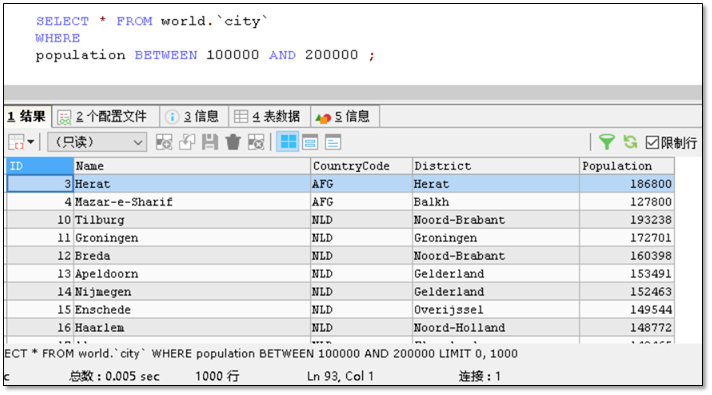This screenshot has height=395, width=712.
Task: Sort by the ID column header
Action: 40,166
